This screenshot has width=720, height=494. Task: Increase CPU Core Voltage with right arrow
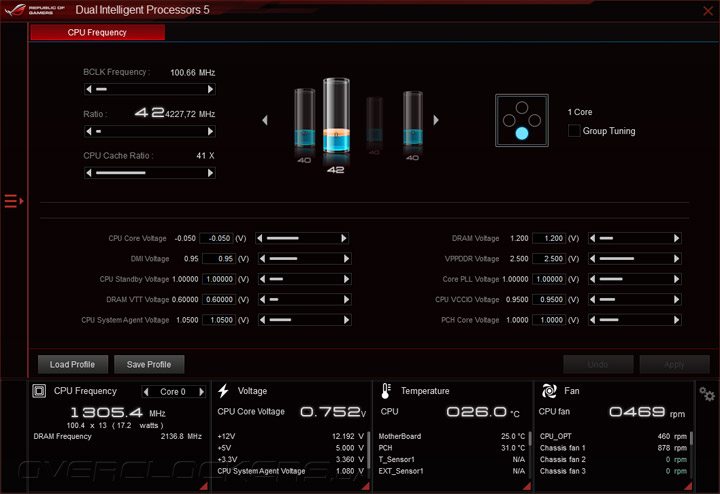click(343, 238)
